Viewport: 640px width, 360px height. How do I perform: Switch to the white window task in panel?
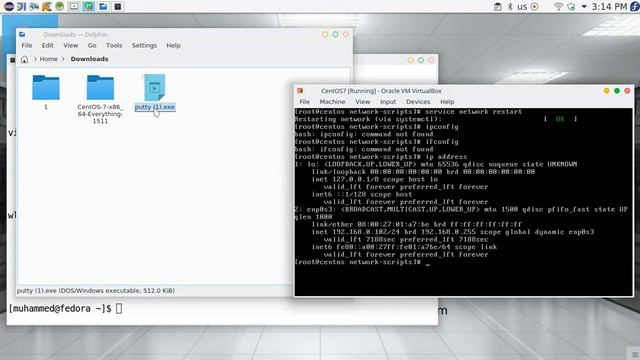click(74, 6)
